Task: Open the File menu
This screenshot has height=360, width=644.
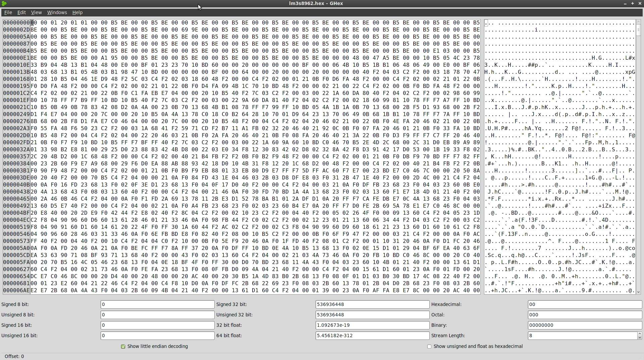Action: [8, 12]
